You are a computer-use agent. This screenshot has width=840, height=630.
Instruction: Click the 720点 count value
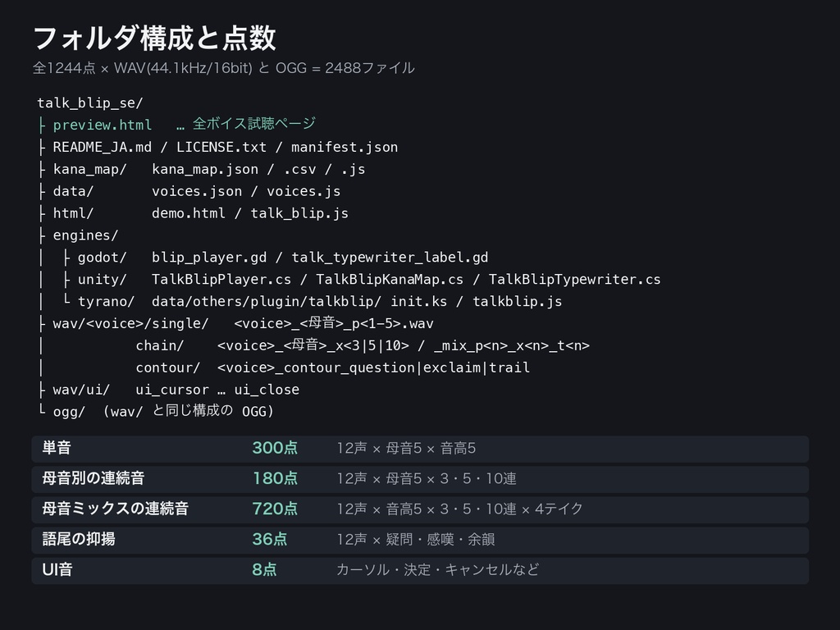click(275, 509)
